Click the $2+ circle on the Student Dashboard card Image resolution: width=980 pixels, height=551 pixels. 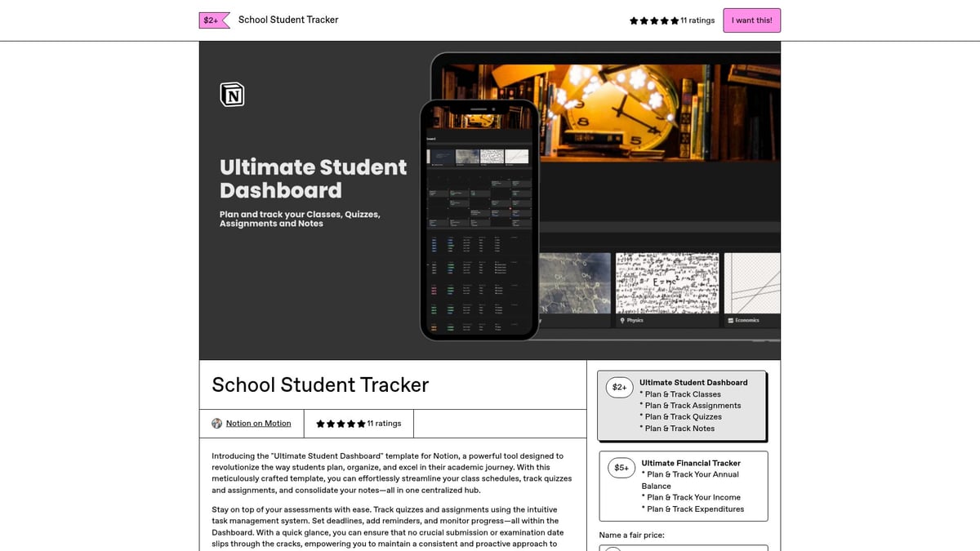[x=619, y=387]
